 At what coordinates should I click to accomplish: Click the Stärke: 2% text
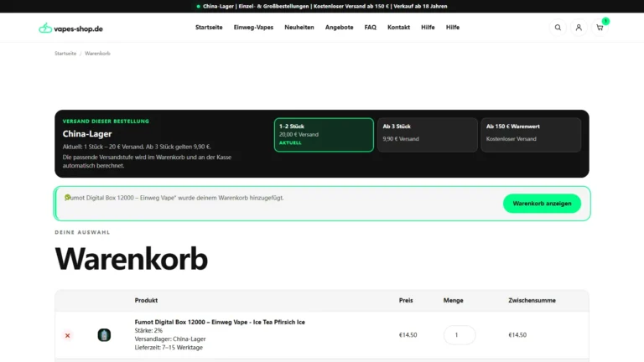point(148,330)
